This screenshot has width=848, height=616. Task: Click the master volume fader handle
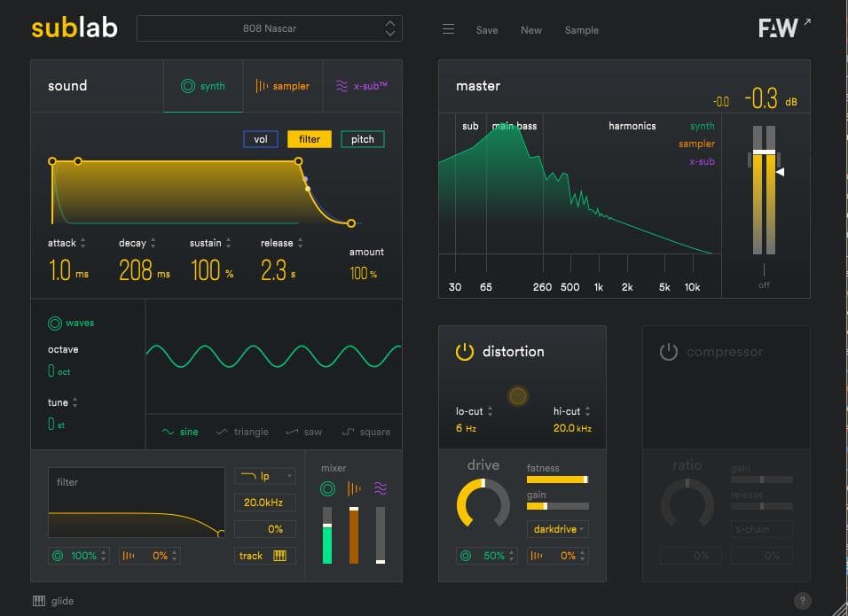click(x=764, y=152)
